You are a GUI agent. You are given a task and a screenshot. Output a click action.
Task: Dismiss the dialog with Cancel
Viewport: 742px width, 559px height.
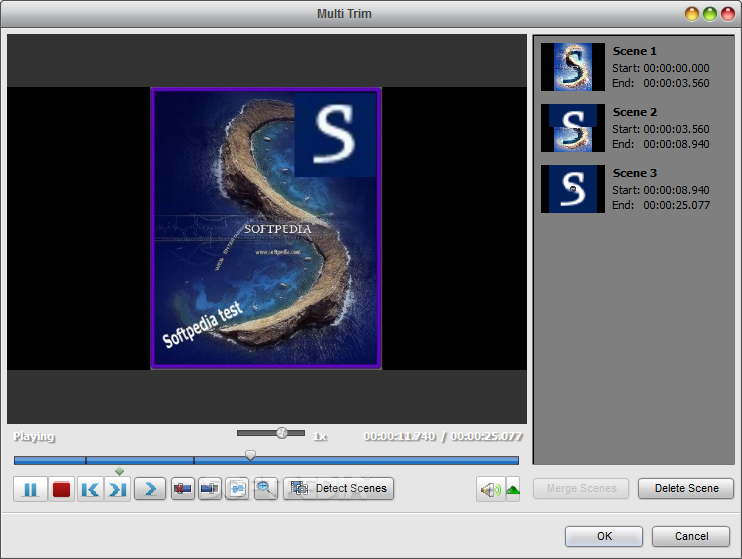coord(691,536)
